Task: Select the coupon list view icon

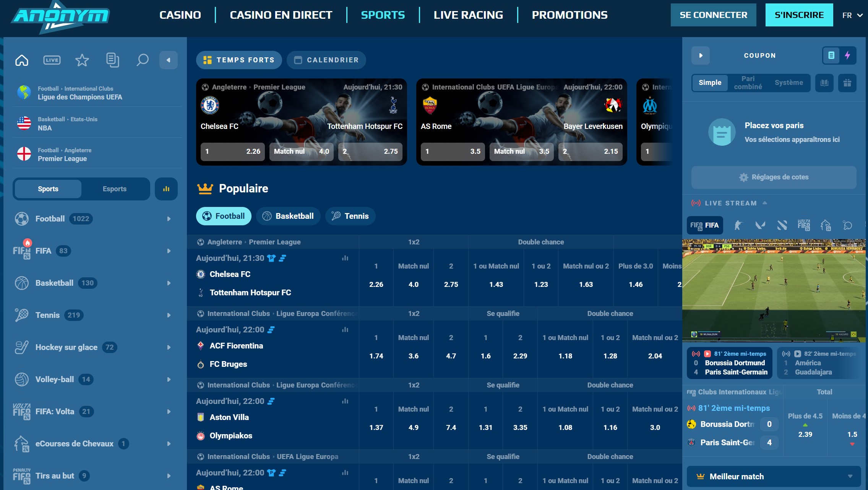Action: 831,55
